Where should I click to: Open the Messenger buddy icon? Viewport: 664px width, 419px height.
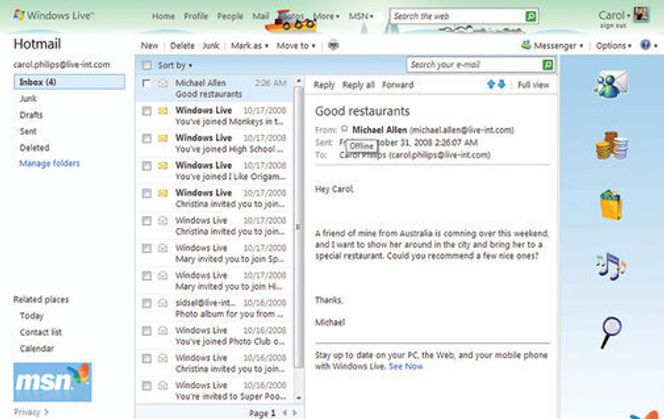point(526,44)
